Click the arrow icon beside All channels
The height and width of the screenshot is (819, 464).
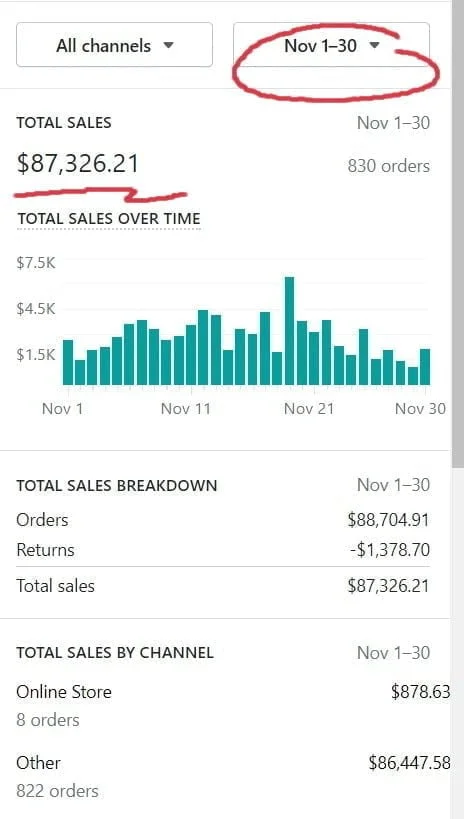pyautogui.click(x=168, y=45)
